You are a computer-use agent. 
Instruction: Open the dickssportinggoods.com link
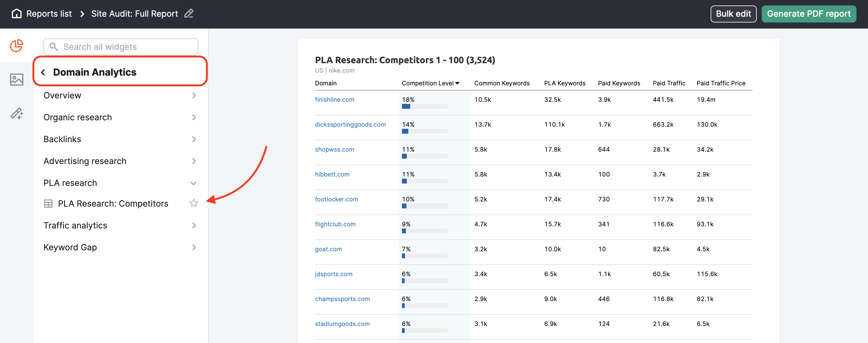[x=350, y=124]
